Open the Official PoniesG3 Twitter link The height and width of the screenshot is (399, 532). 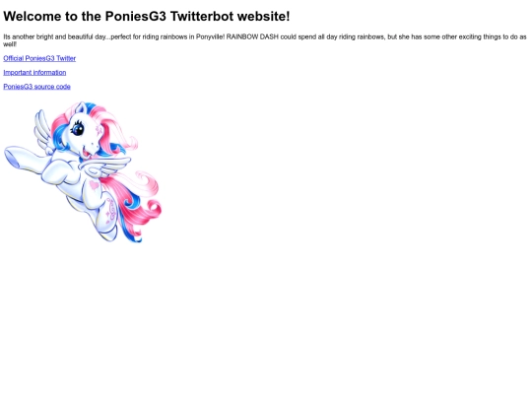[x=39, y=58]
